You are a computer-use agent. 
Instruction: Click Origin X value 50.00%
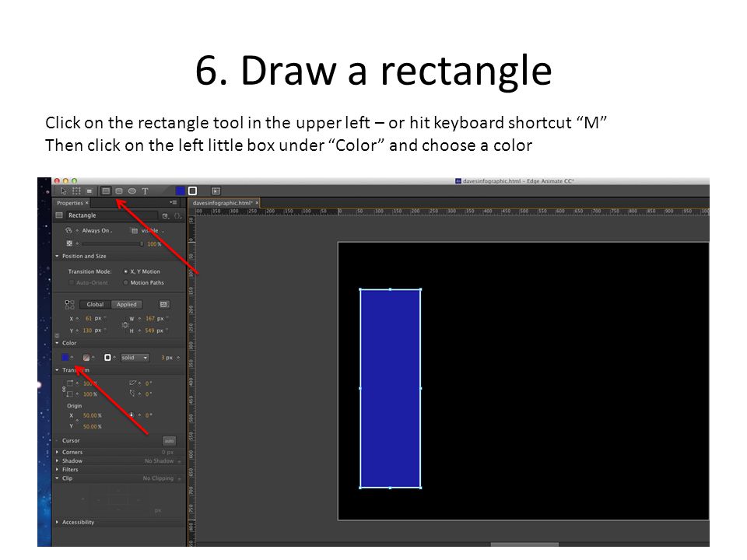click(x=93, y=415)
